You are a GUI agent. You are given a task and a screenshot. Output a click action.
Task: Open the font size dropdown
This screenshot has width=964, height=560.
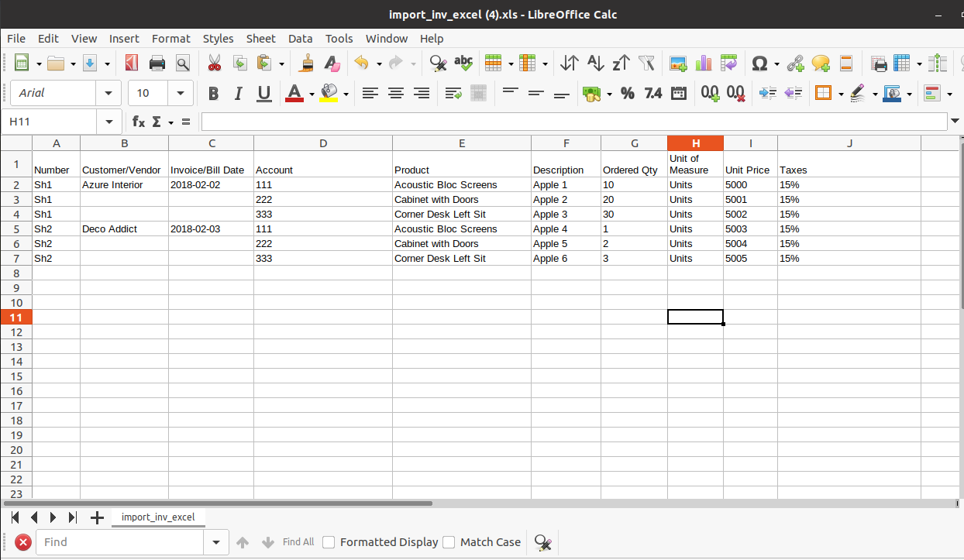coord(181,93)
